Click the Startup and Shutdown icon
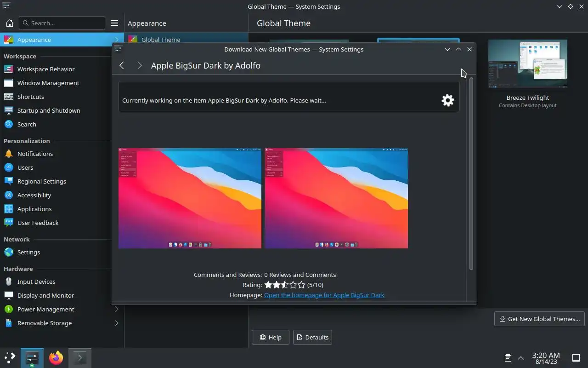 tap(9, 110)
